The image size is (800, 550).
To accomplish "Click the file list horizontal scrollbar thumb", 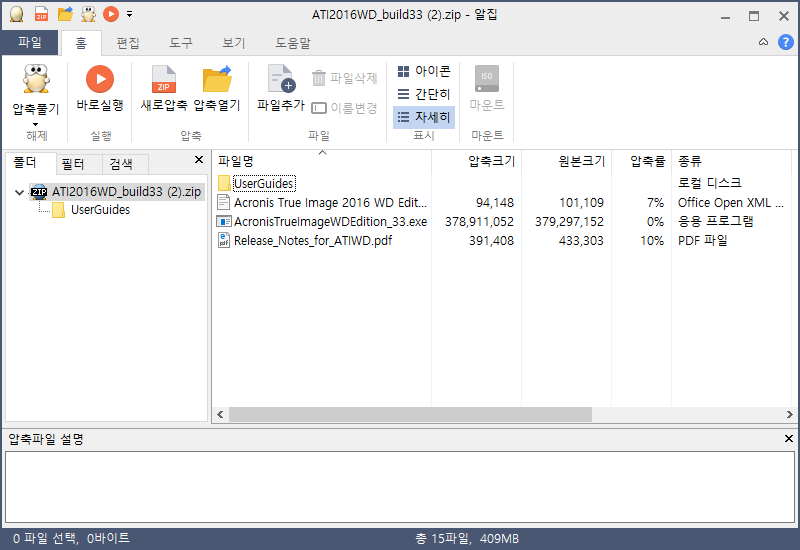I will (410, 415).
